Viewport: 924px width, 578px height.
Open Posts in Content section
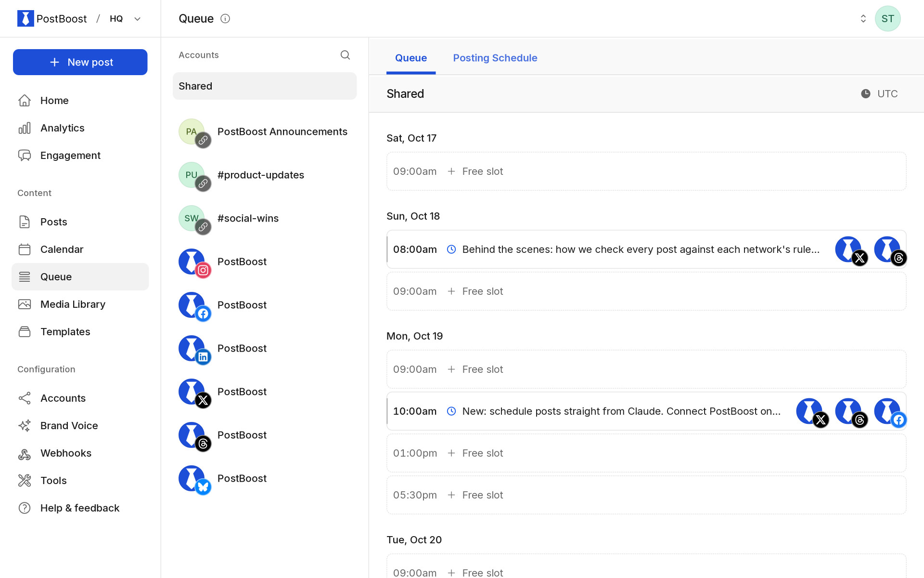pyautogui.click(x=80, y=222)
